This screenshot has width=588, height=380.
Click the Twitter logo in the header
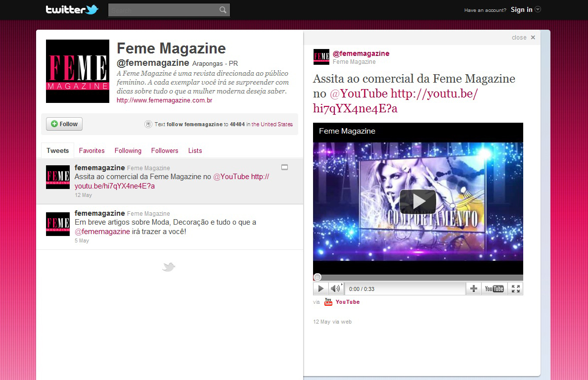pos(72,9)
